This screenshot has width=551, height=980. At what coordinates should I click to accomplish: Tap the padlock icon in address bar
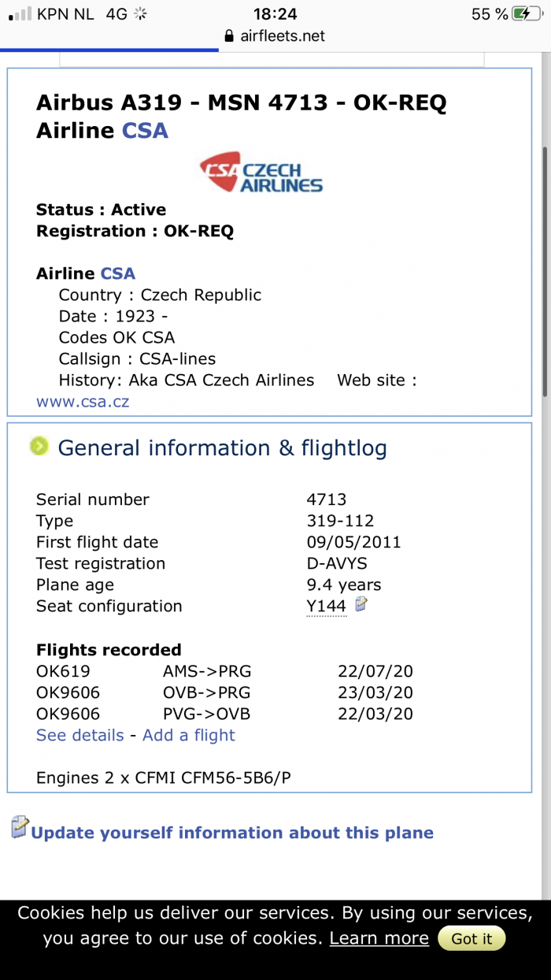coord(230,36)
